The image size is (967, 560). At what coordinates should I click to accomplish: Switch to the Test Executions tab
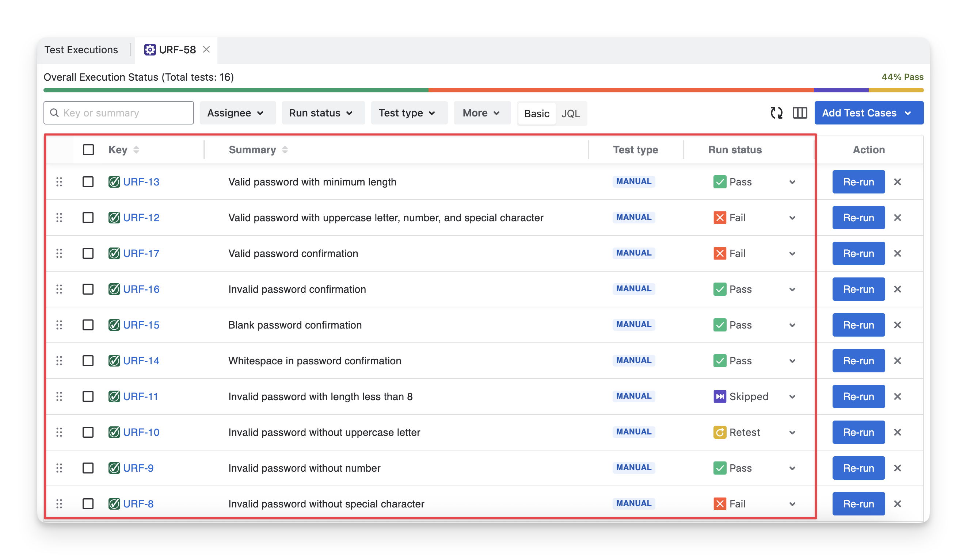(81, 50)
